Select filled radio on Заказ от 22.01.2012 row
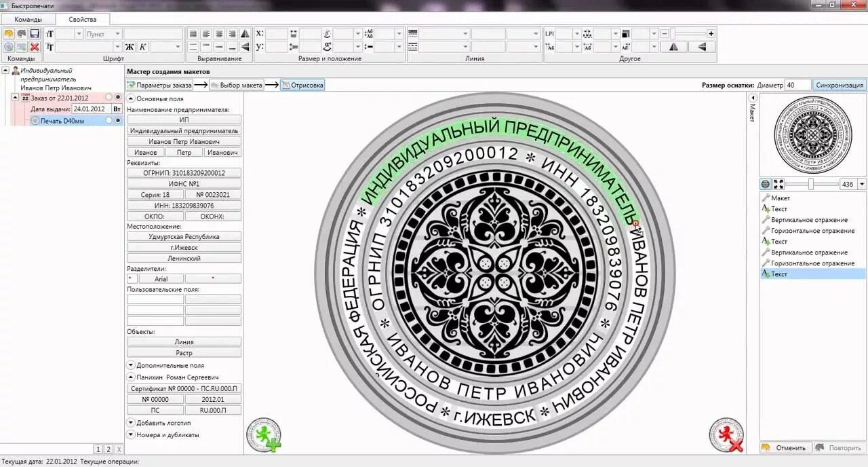 (118, 98)
